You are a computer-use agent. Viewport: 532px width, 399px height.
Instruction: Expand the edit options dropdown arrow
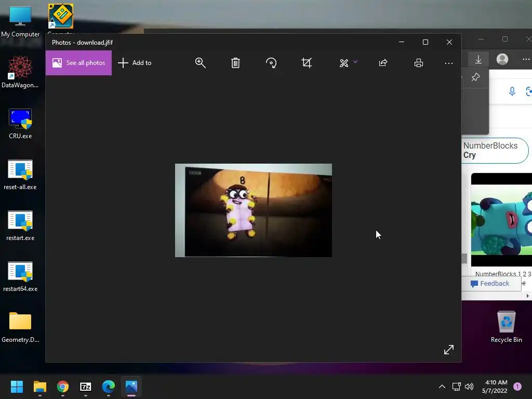click(x=355, y=62)
